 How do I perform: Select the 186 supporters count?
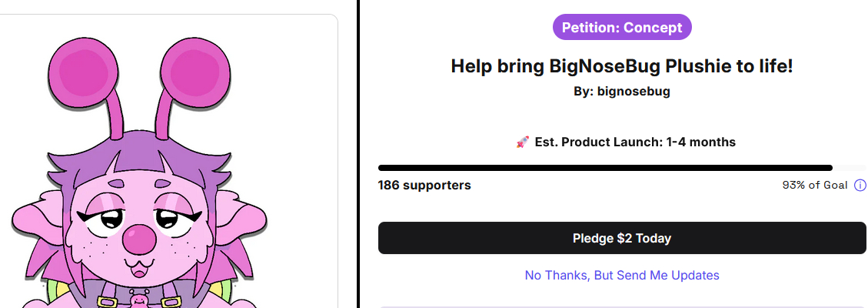tap(424, 186)
